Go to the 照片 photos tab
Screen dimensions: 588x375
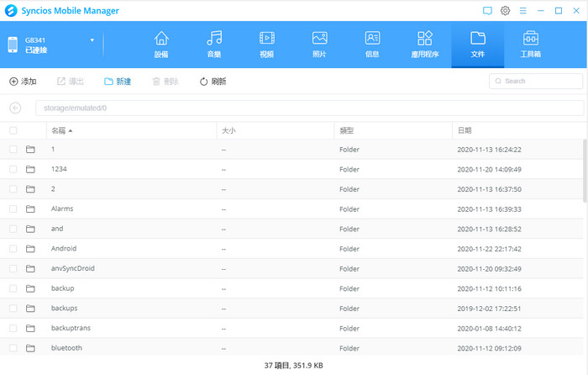pyautogui.click(x=319, y=45)
